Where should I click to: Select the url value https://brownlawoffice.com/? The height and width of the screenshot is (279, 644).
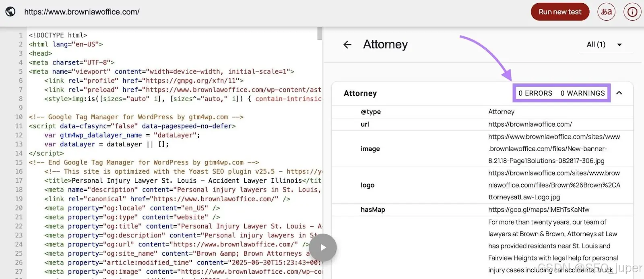pyautogui.click(x=530, y=124)
